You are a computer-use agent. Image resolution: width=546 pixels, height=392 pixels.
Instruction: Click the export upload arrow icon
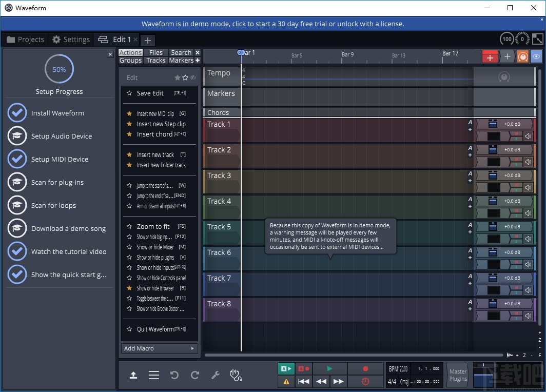[x=133, y=375]
